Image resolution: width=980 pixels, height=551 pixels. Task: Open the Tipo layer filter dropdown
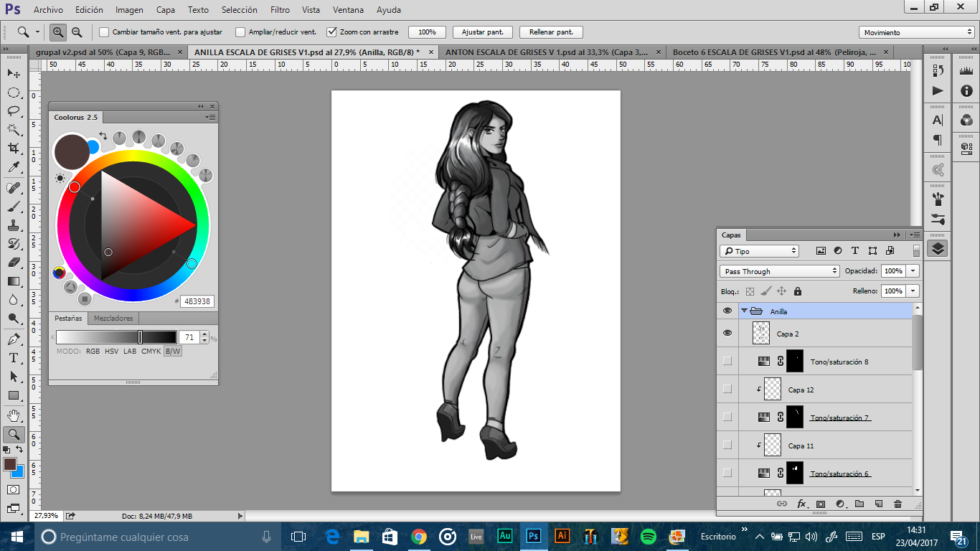pyautogui.click(x=759, y=251)
